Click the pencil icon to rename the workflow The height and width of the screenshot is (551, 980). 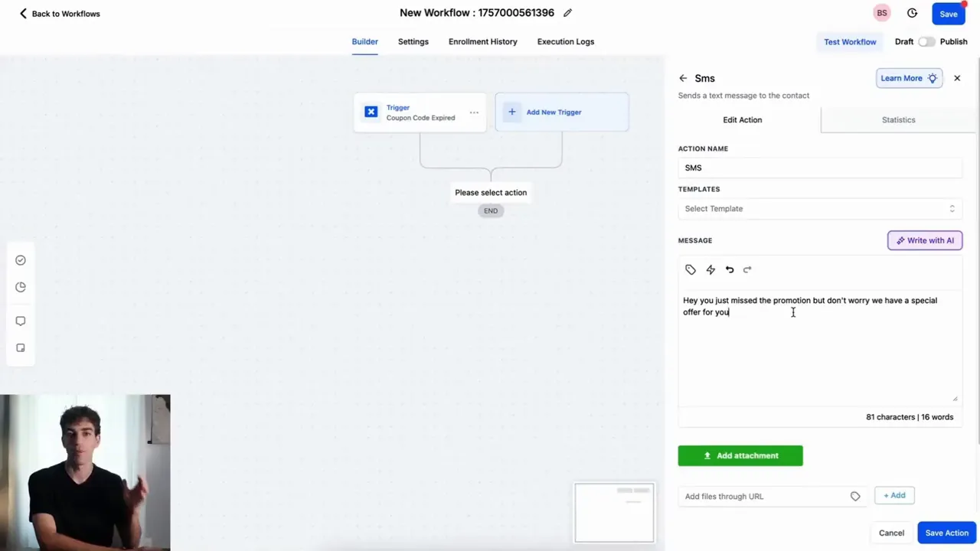point(567,13)
